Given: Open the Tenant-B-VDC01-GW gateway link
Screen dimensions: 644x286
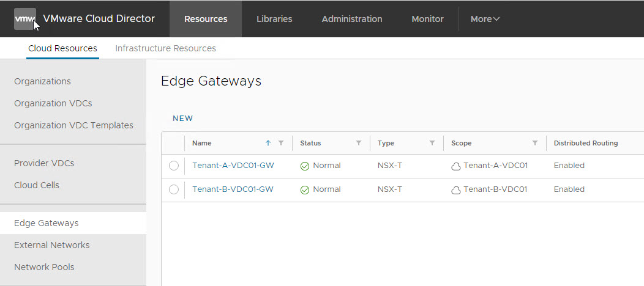Looking at the screenshot, I should pyautogui.click(x=233, y=189).
